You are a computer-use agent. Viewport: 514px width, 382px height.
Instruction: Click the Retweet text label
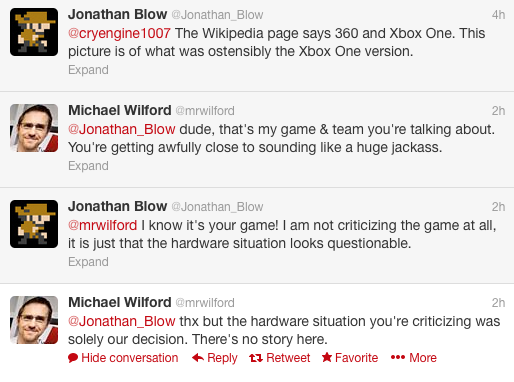(x=288, y=358)
